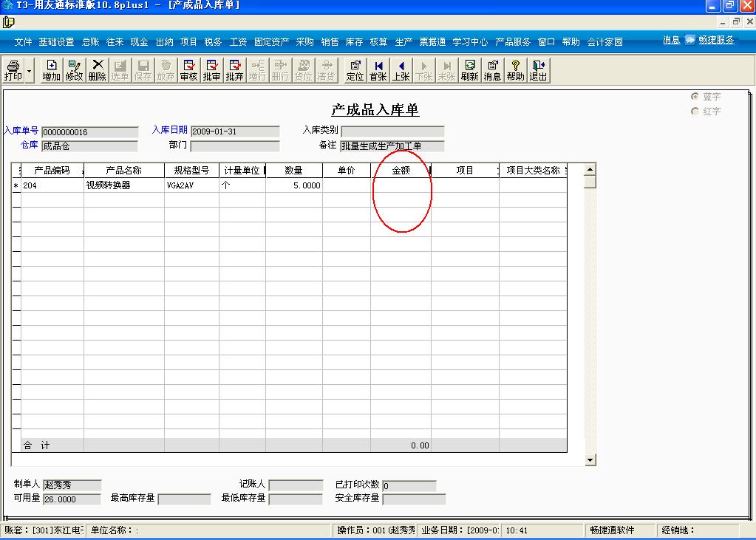This screenshot has width=756, height=540.
Task: Select the 修改 (Modify) toolbar icon
Action: (74, 71)
